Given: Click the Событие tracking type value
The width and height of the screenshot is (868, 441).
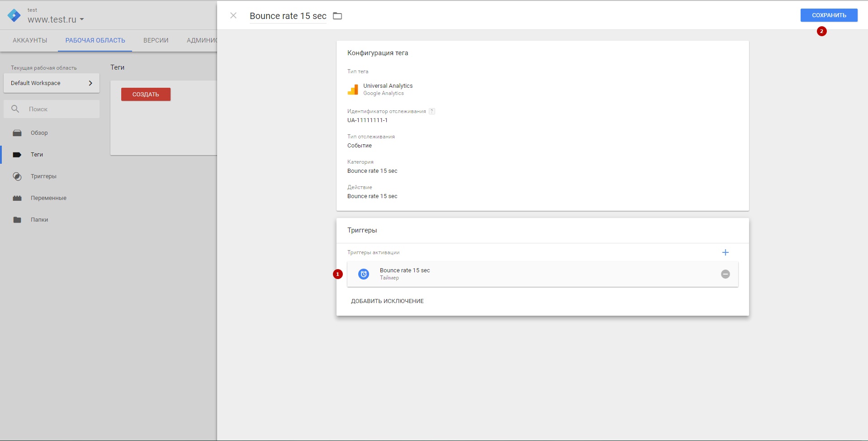Looking at the screenshot, I should tap(360, 146).
